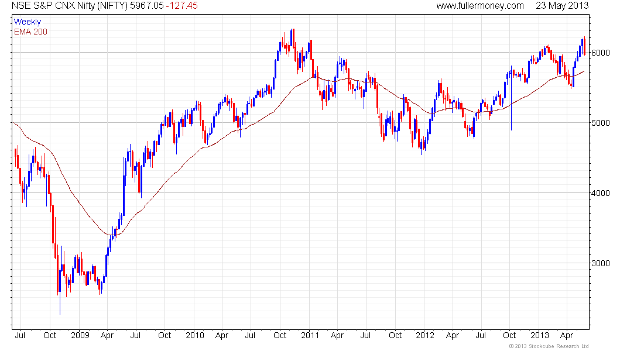
Task: Click the 6000 price axis label
Action: point(601,53)
